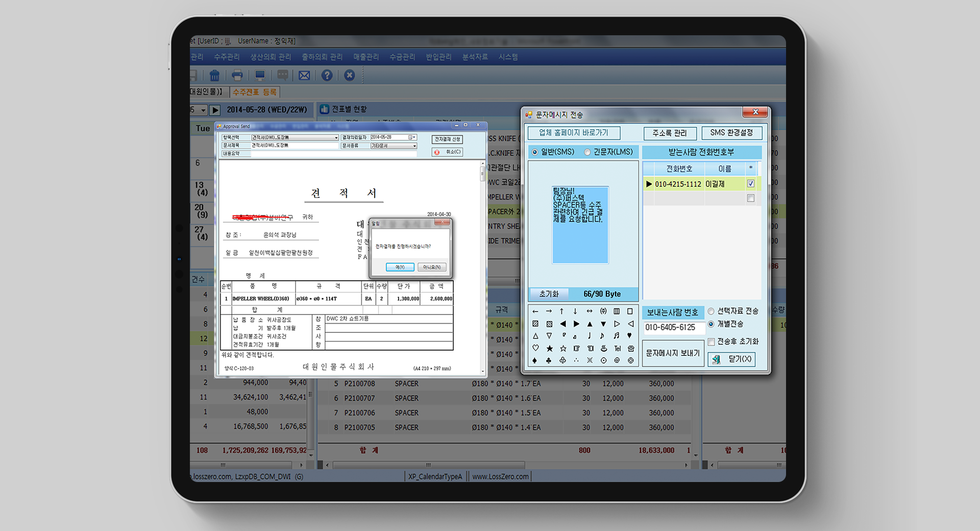The image size is (980, 531).
Task: Select the 개별전송 radio option
Action: click(x=711, y=324)
